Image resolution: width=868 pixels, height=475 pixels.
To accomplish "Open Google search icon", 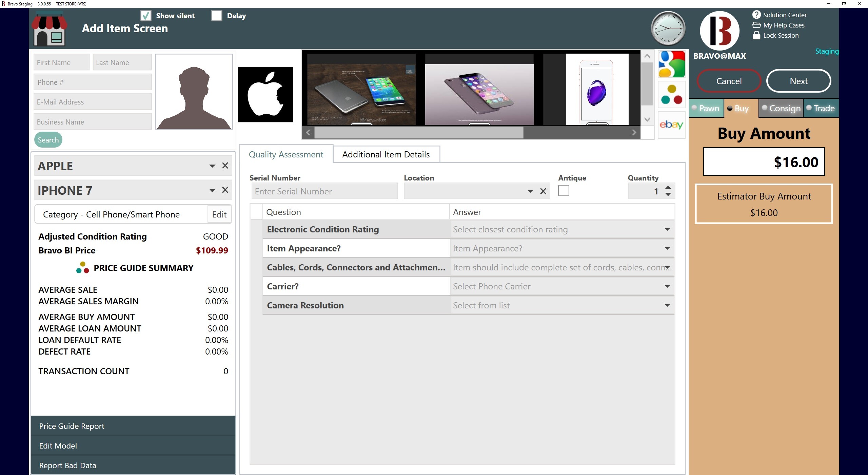I will click(x=671, y=64).
